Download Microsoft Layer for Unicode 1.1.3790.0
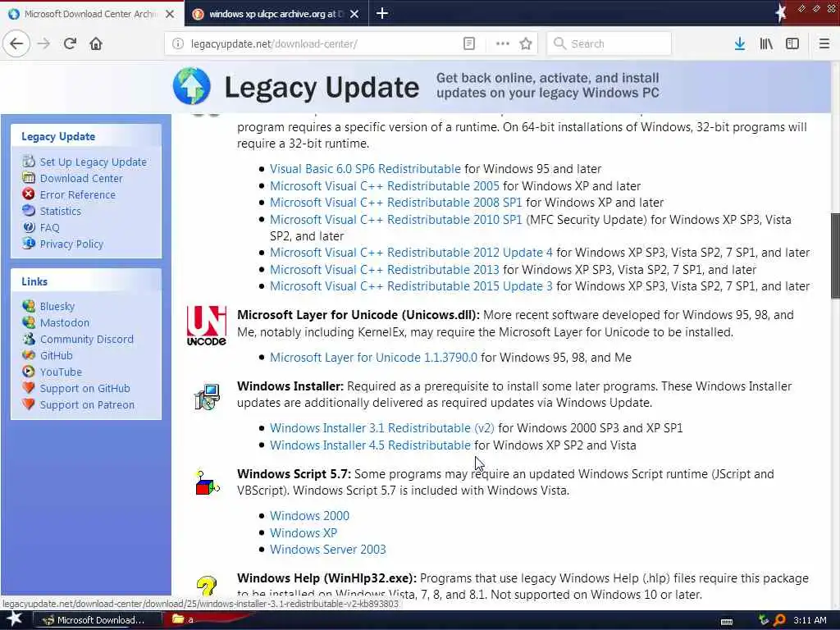Image resolution: width=840 pixels, height=630 pixels. click(373, 358)
